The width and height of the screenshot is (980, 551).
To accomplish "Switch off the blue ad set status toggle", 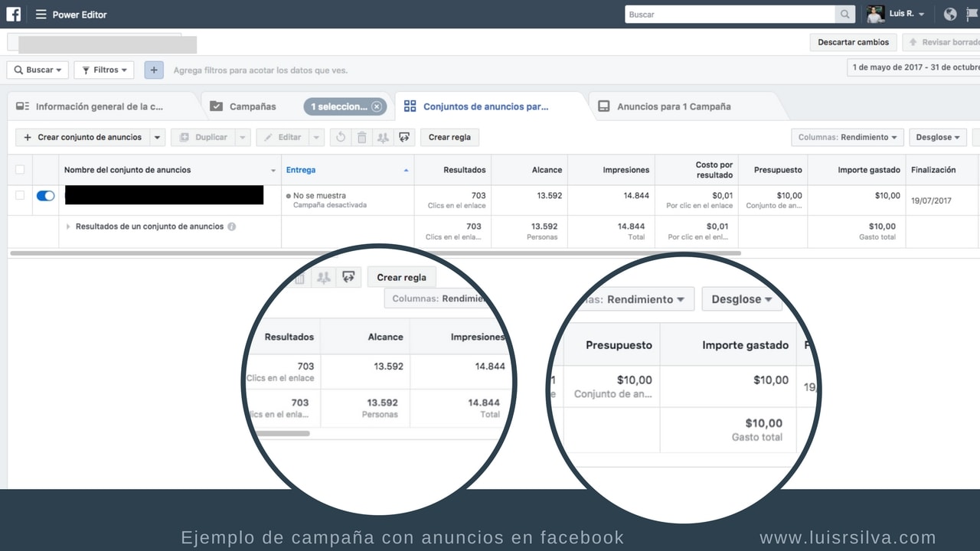I will tap(45, 196).
